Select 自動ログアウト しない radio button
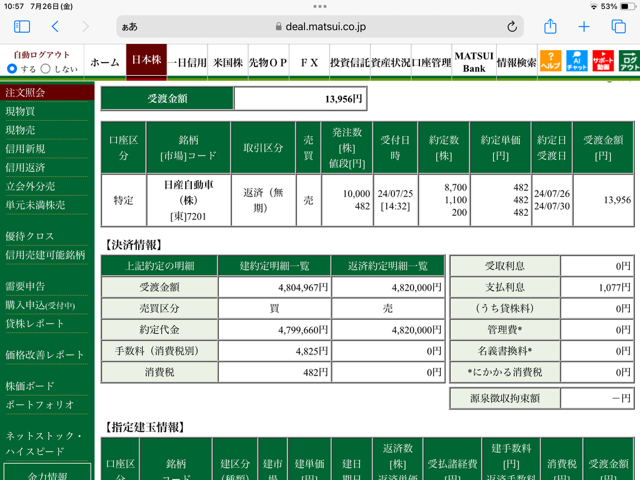 [x=46, y=69]
